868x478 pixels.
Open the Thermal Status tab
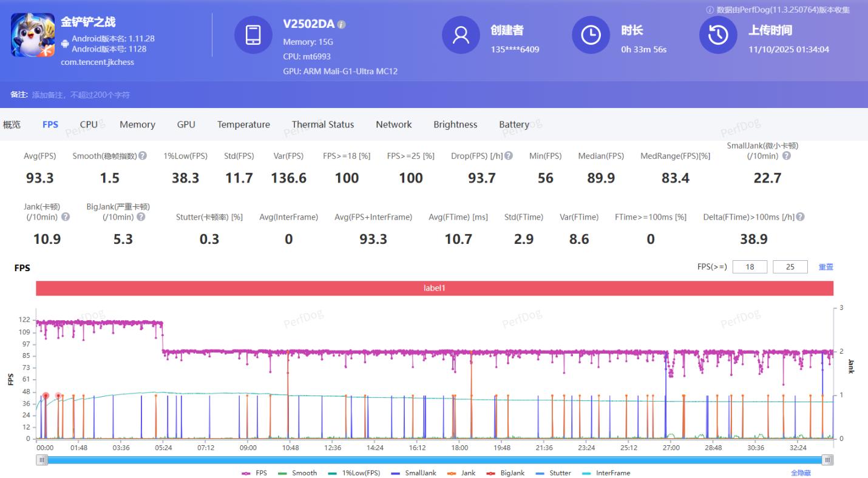tap(322, 124)
